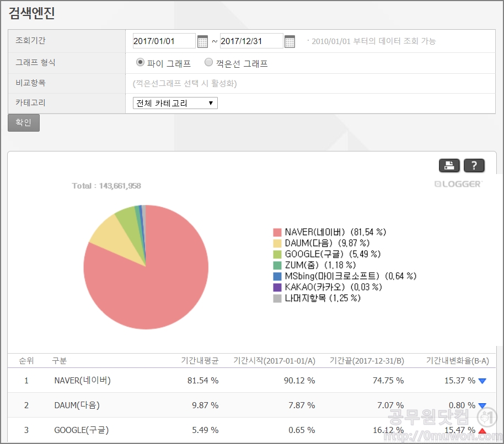
Task: Click GOOGLE green legend swatch
Action: tap(277, 255)
